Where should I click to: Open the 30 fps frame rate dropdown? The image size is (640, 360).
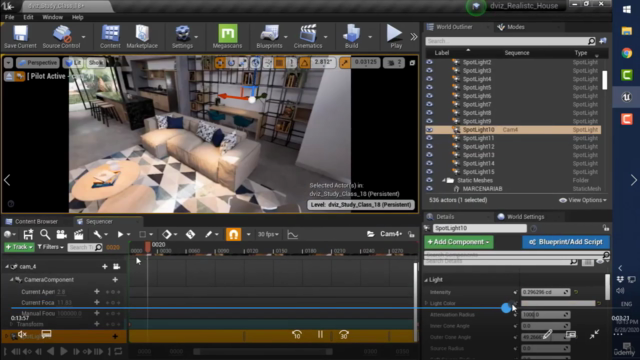pyautogui.click(x=268, y=234)
